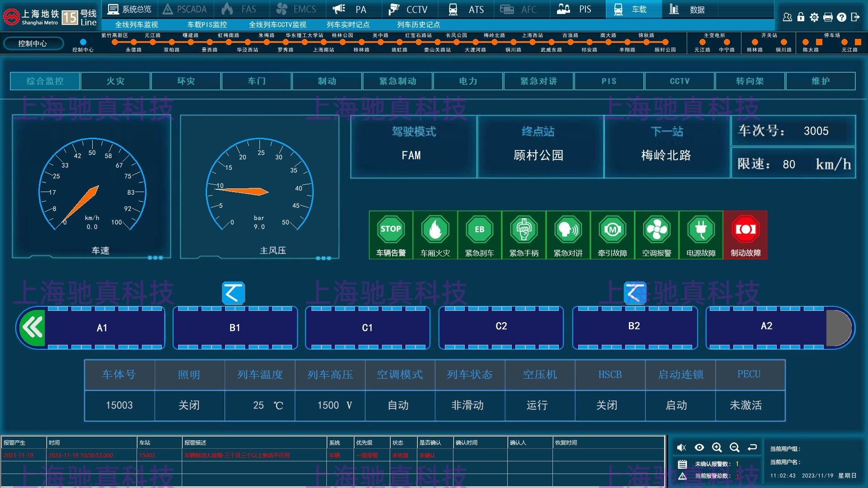The width and height of the screenshot is (868, 488).
Task: Click the logout exit icon
Action: (855, 17)
